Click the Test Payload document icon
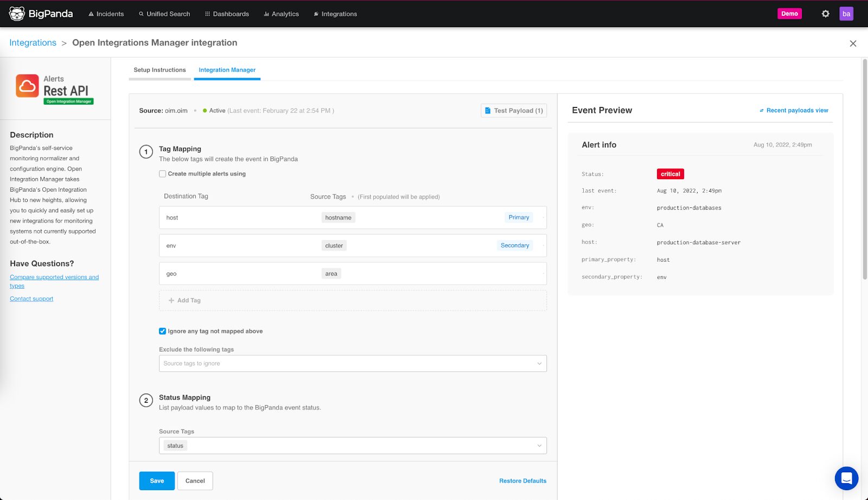The height and width of the screenshot is (500, 868). tap(487, 110)
